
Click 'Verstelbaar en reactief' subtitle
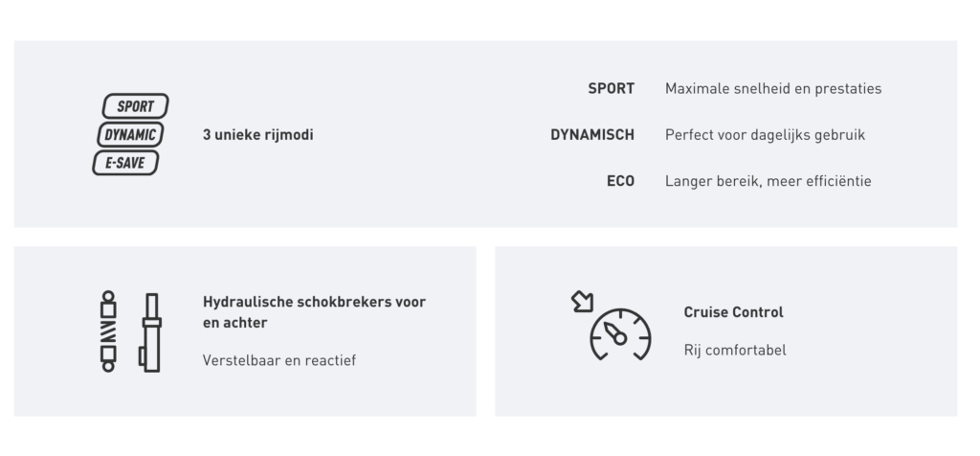[x=279, y=360]
